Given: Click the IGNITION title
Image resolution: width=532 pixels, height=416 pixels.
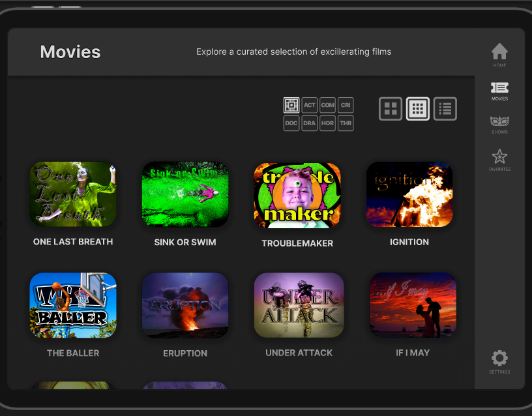Looking at the screenshot, I should click(x=409, y=242).
